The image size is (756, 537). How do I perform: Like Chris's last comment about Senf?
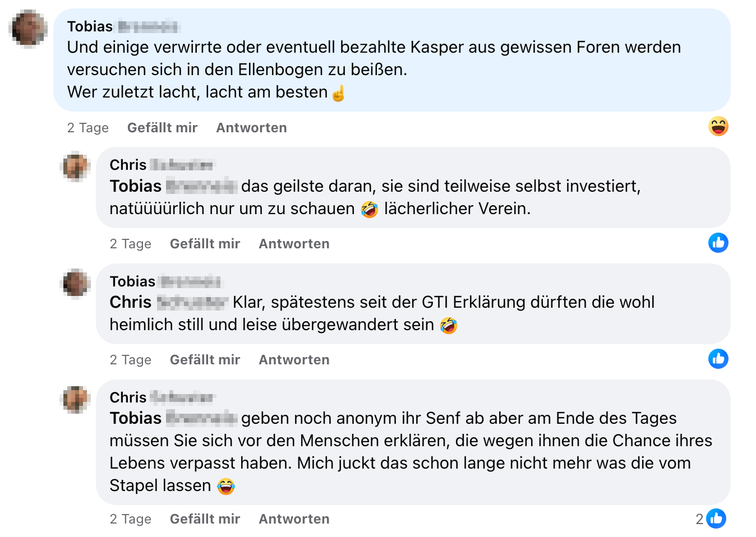pyautogui.click(x=205, y=519)
